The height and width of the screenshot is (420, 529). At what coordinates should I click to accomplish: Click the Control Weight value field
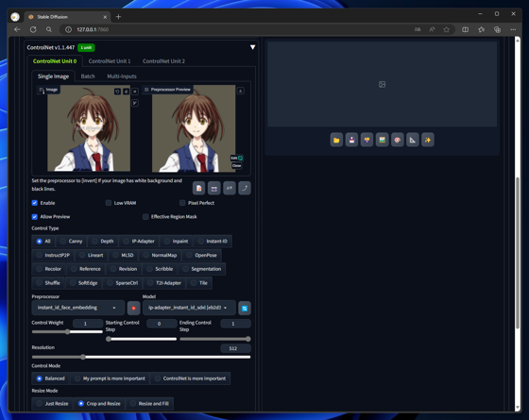(x=88, y=324)
